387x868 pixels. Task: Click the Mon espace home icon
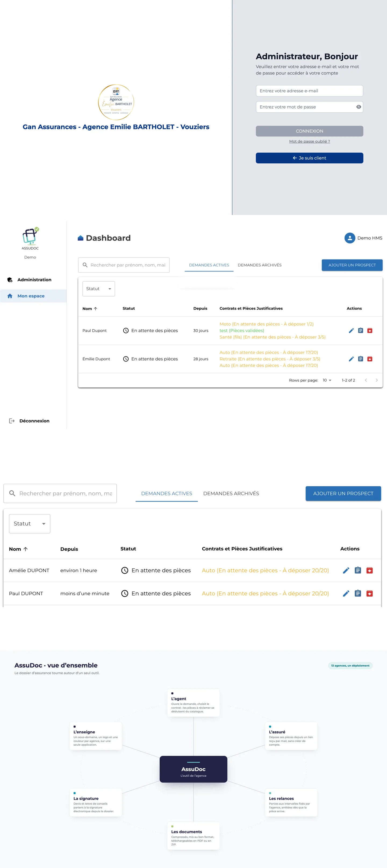(10, 296)
